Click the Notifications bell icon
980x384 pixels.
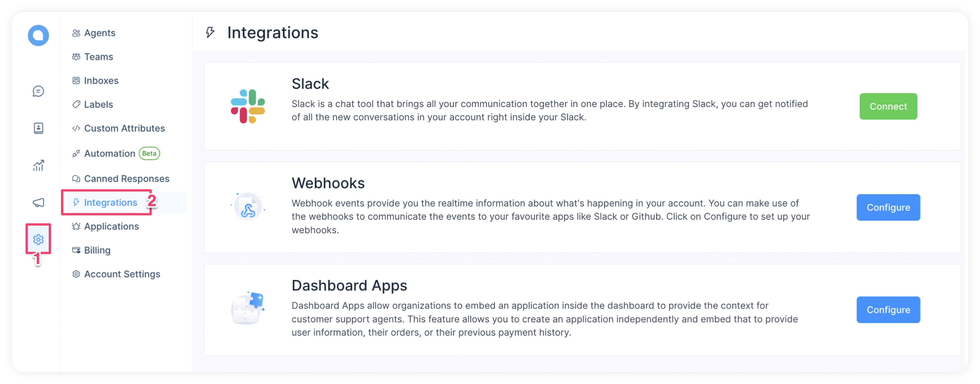click(x=39, y=201)
